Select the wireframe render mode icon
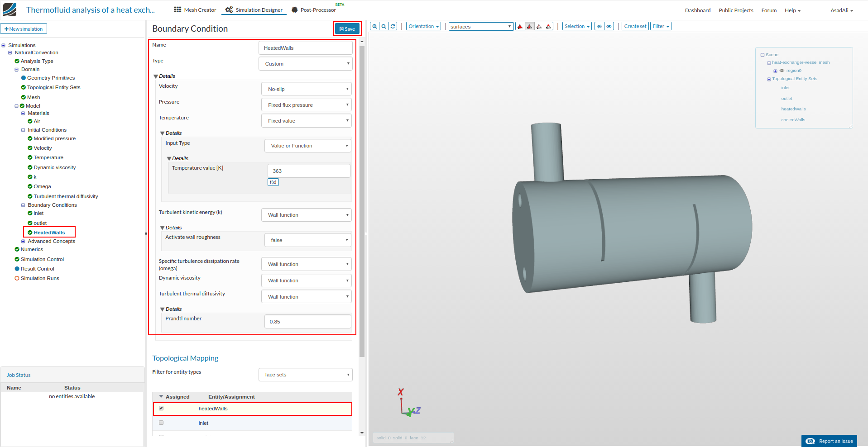Image resolution: width=868 pixels, height=447 pixels. pyautogui.click(x=539, y=26)
